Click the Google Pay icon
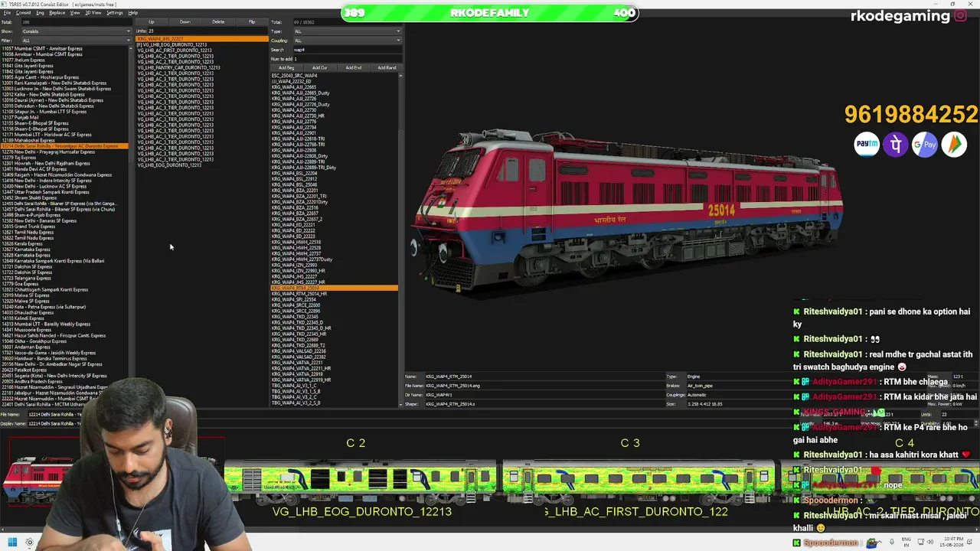Viewport: 980px width, 551px height. point(925,145)
